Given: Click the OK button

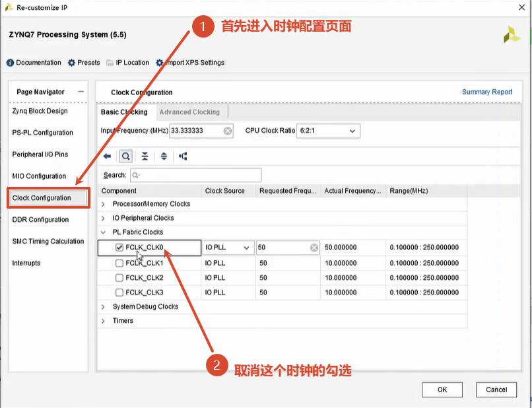Looking at the screenshot, I should (x=442, y=390).
